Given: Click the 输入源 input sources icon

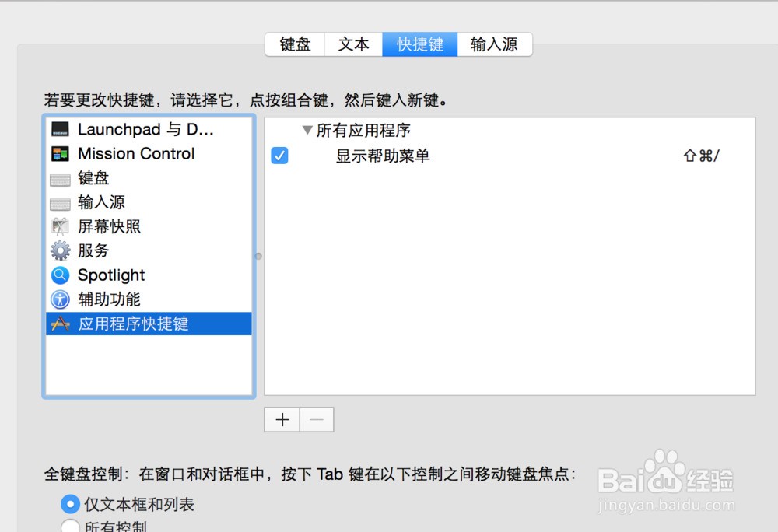Looking at the screenshot, I should [60, 204].
